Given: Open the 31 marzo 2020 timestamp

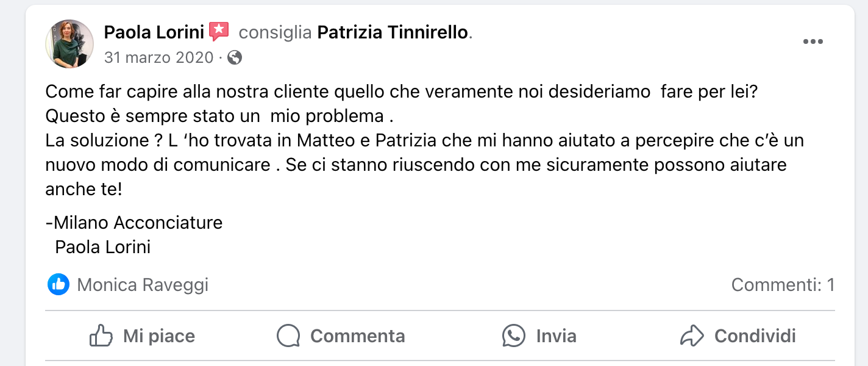Looking at the screenshot, I should click(x=158, y=58).
